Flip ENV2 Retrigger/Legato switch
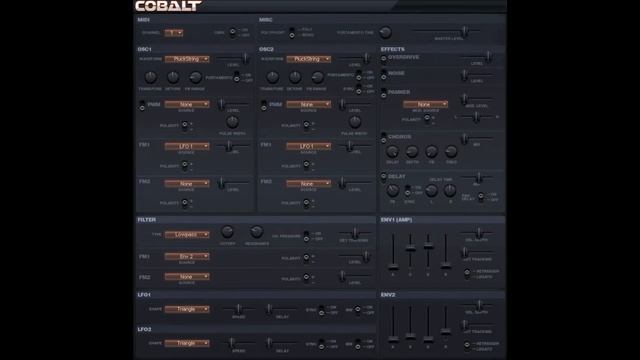 pyautogui.click(x=467, y=346)
